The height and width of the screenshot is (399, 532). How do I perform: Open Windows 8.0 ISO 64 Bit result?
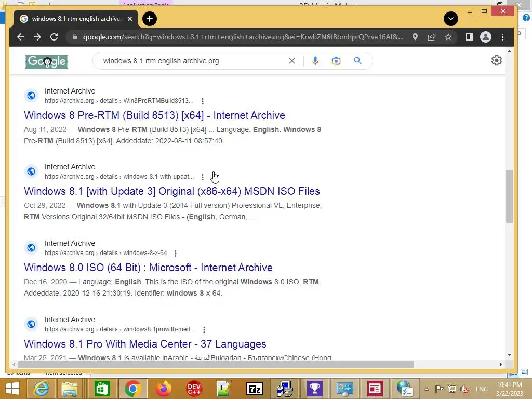click(x=148, y=268)
